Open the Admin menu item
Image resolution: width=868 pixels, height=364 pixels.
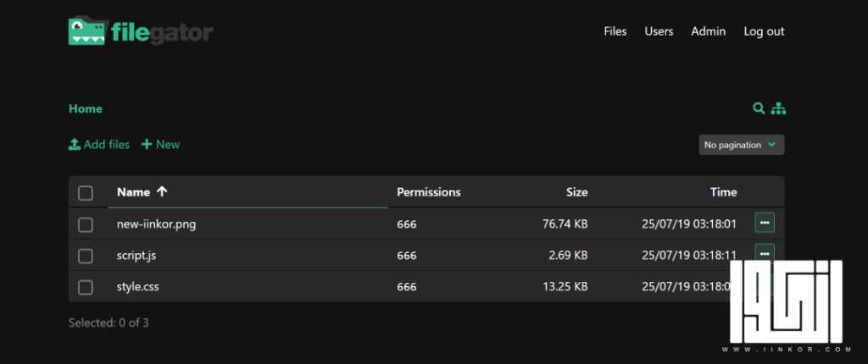[x=708, y=31]
